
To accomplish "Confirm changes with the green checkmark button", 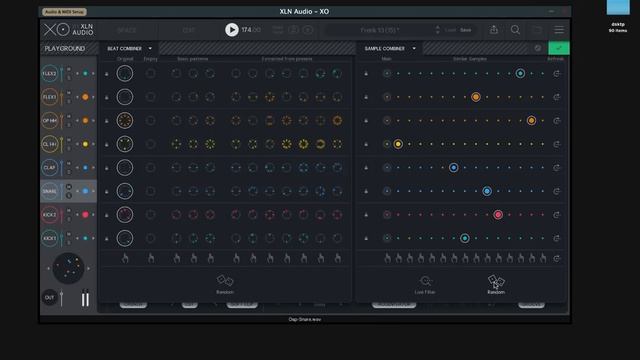I will 559,48.
